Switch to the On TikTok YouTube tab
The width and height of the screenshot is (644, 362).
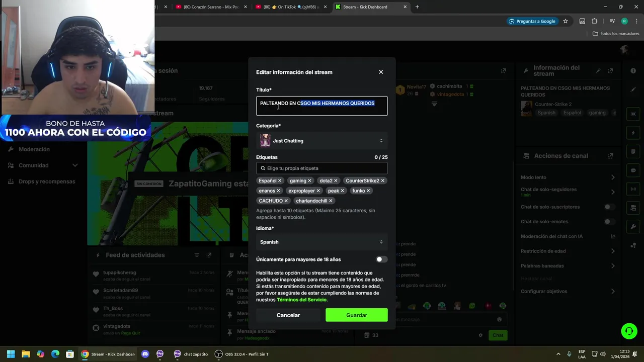(290, 7)
